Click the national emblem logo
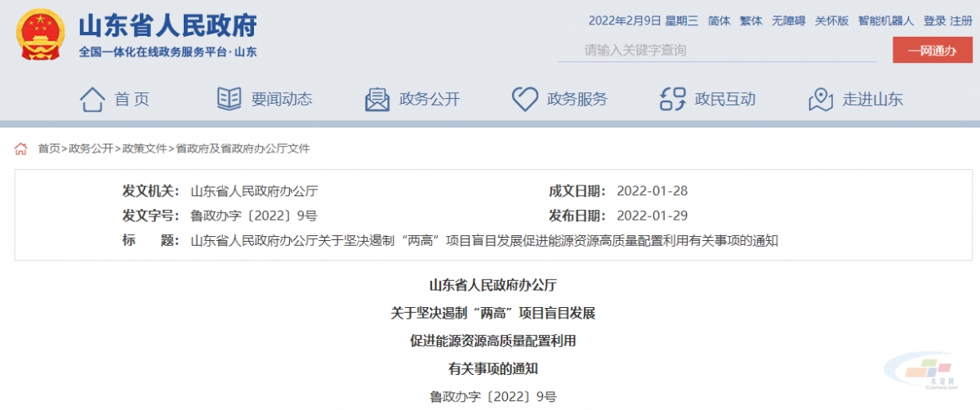The height and width of the screenshot is (410, 980). point(38,34)
